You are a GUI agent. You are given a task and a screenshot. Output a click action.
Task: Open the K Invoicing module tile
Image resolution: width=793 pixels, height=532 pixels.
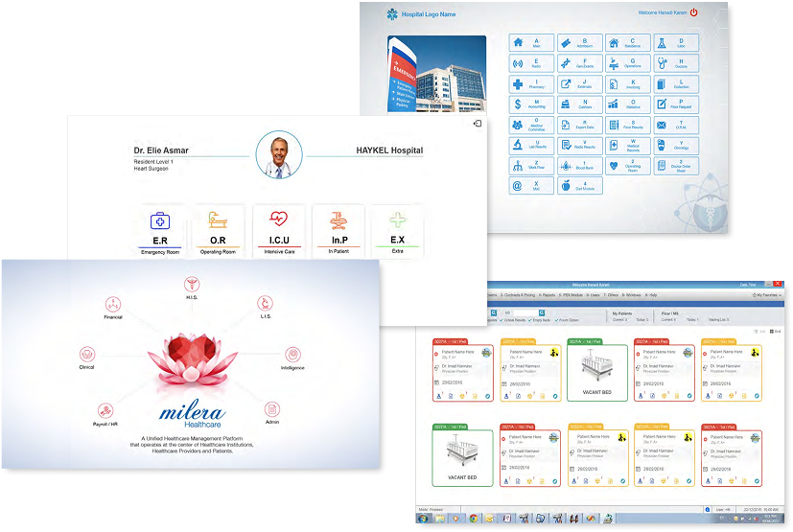pos(628,84)
